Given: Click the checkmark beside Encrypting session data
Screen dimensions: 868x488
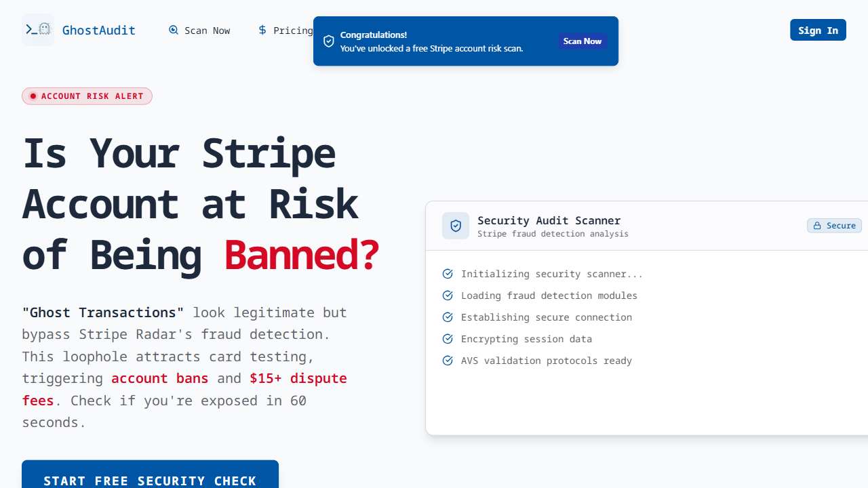Looking at the screenshot, I should click(448, 339).
